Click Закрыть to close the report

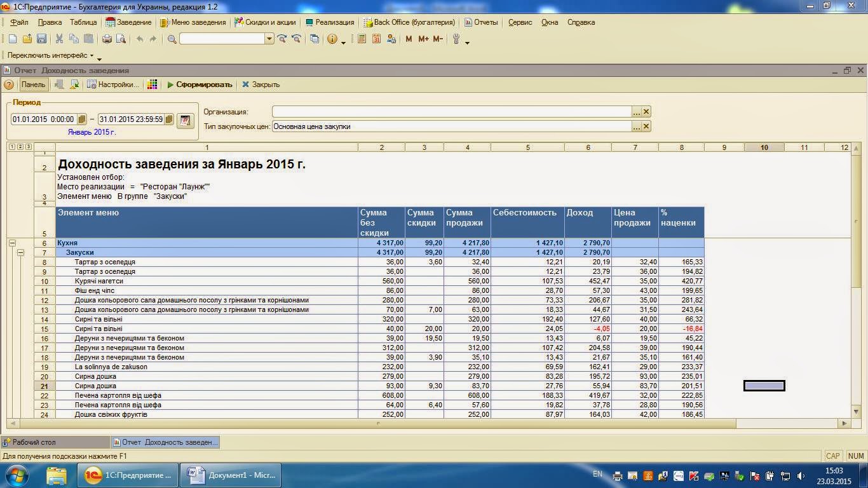pyautogui.click(x=261, y=85)
